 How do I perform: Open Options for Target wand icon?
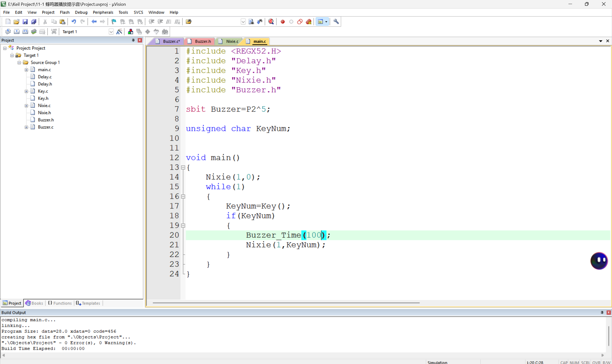[119, 32]
